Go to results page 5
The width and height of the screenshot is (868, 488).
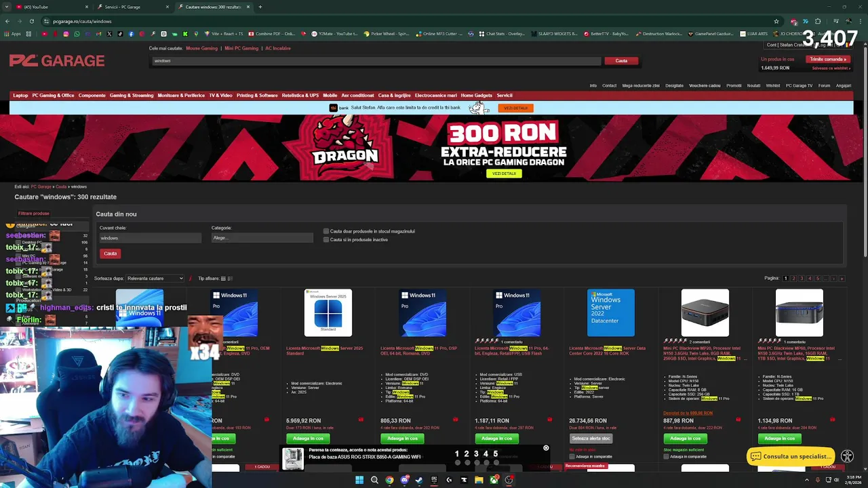[818, 279]
